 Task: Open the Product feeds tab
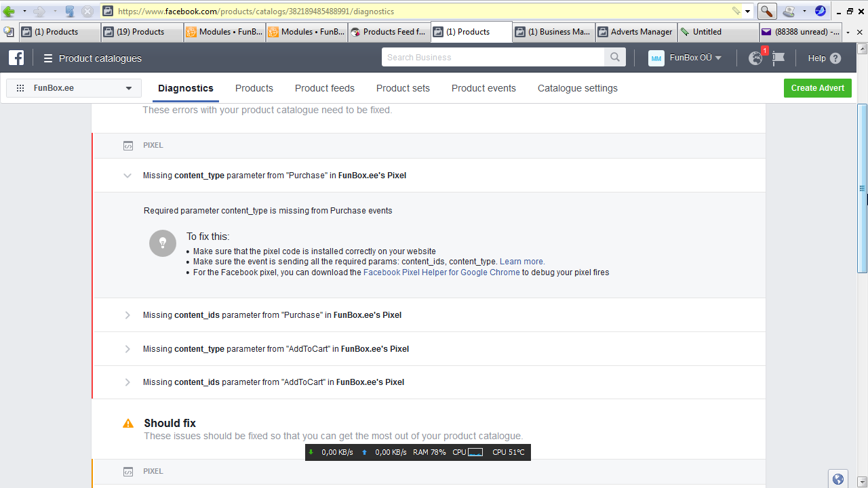point(325,88)
